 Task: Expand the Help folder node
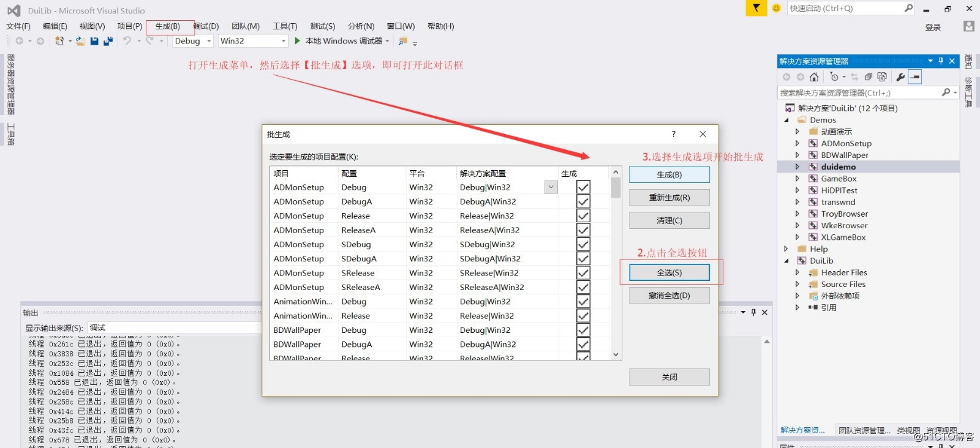pos(786,249)
